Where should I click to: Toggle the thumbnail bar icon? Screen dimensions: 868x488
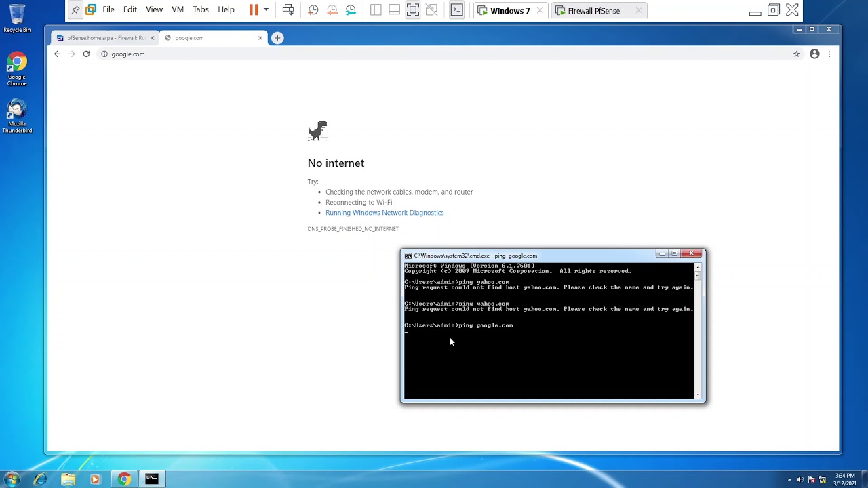click(394, 10)
